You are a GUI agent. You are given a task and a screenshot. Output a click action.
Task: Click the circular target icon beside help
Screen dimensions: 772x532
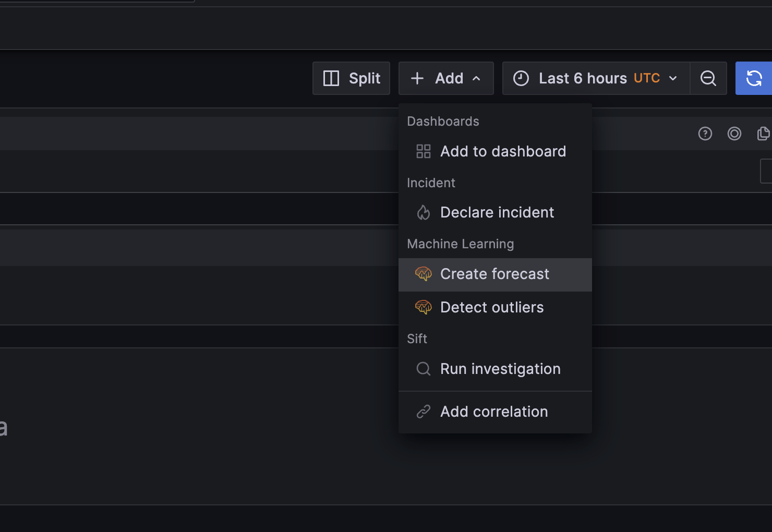[x=734, y=134]
